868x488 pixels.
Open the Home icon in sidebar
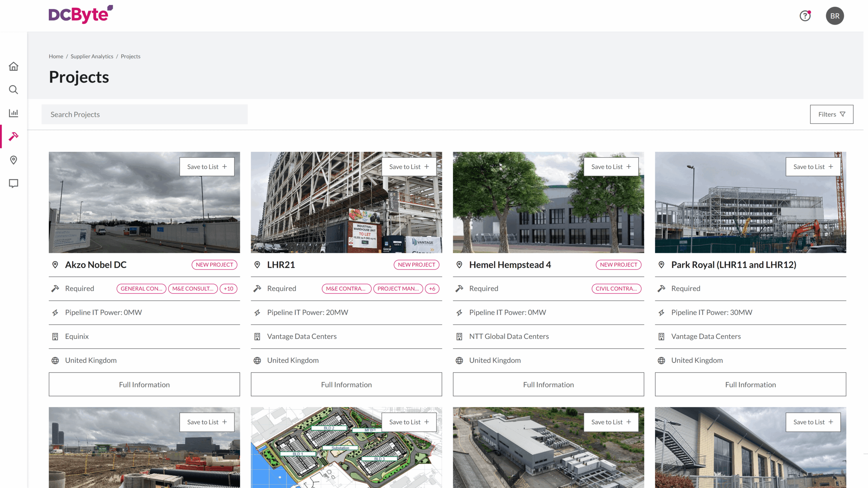click(x=14, y=66)
